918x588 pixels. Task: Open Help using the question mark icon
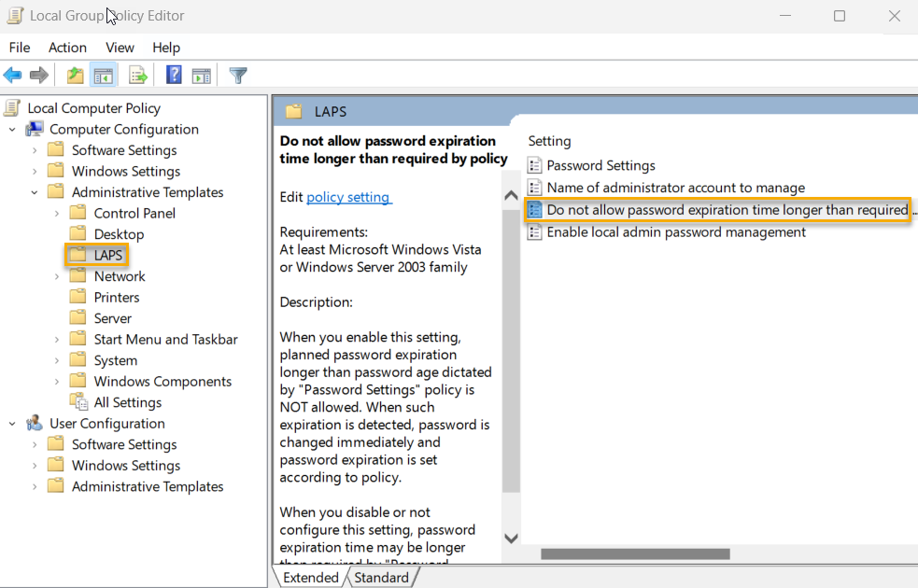coord(174,75)
